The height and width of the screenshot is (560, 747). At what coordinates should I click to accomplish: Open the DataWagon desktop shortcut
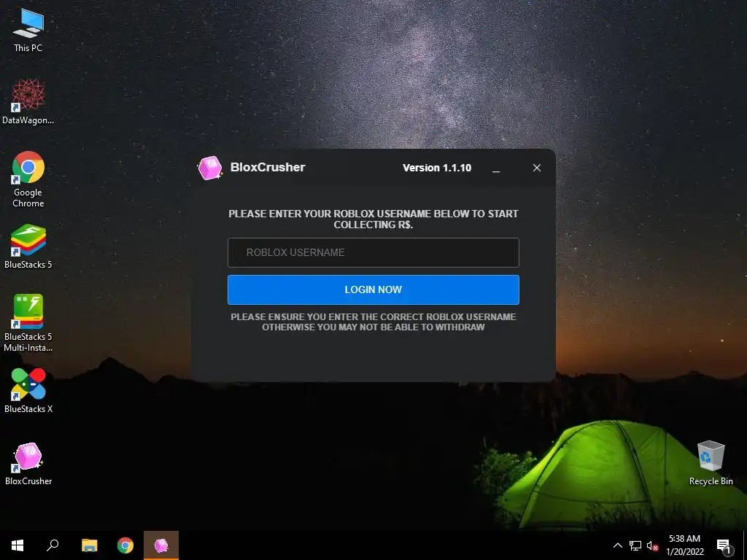[28, 102]
